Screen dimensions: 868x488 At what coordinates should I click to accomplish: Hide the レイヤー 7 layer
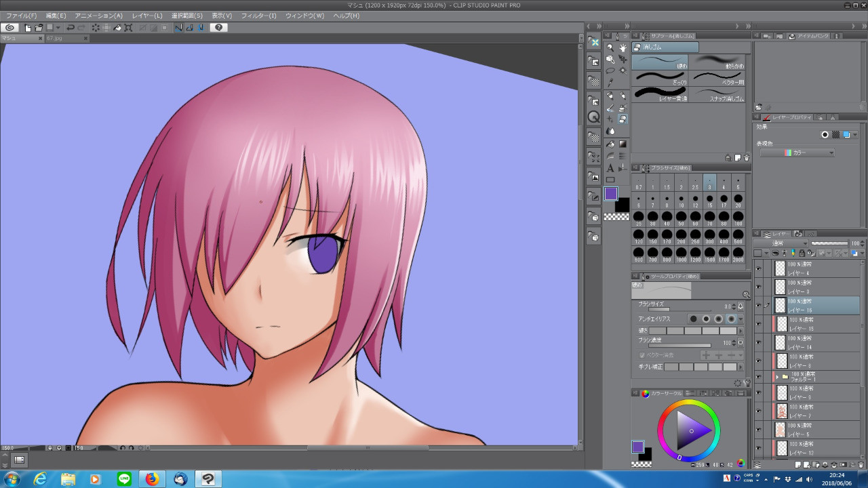(758, 411)
